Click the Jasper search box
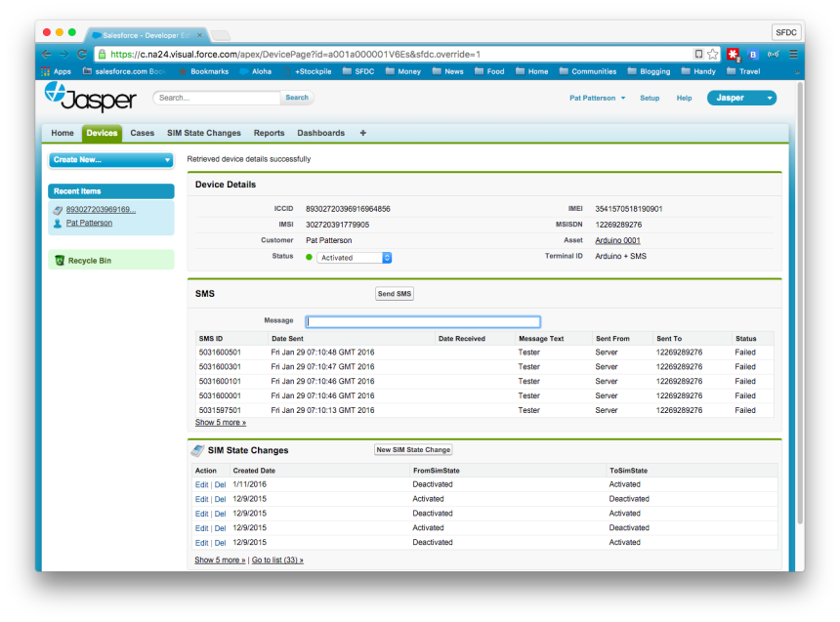Viewport: 840px width, 622px height. pyautogui.click(x=217, y=98)
